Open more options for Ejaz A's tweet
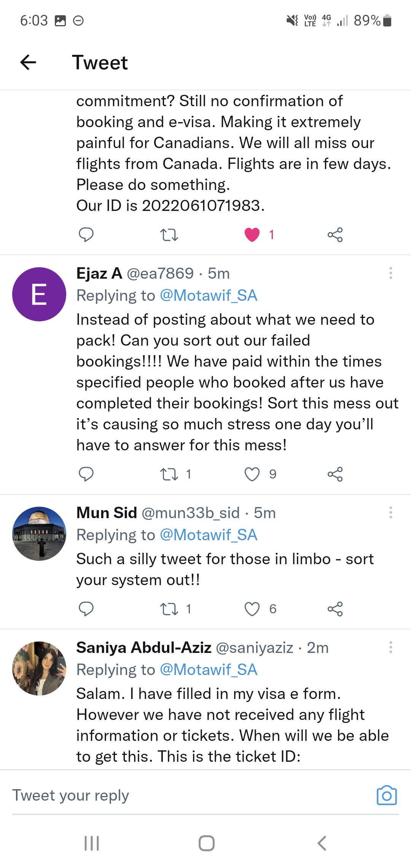 pos(390,273)
